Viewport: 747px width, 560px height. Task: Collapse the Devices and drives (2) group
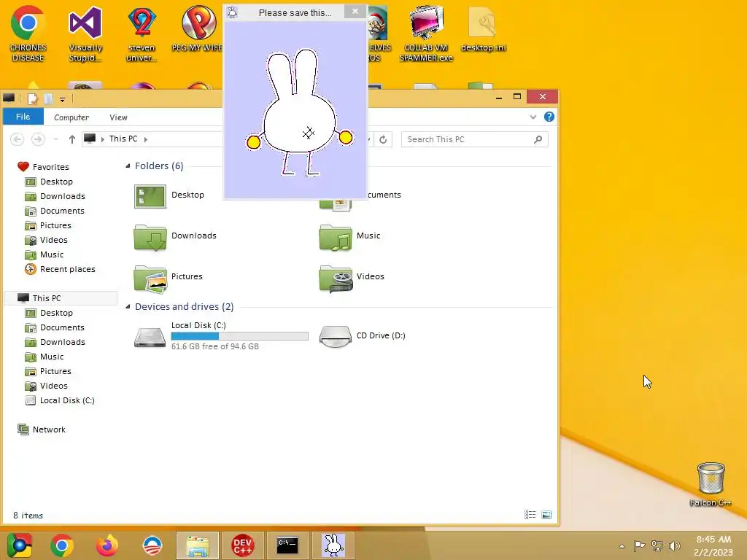click(128, 307)
